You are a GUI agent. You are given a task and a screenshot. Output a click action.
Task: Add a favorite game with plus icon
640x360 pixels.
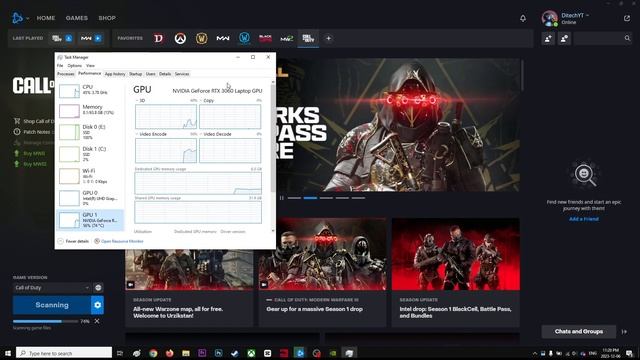click(328, 38)
